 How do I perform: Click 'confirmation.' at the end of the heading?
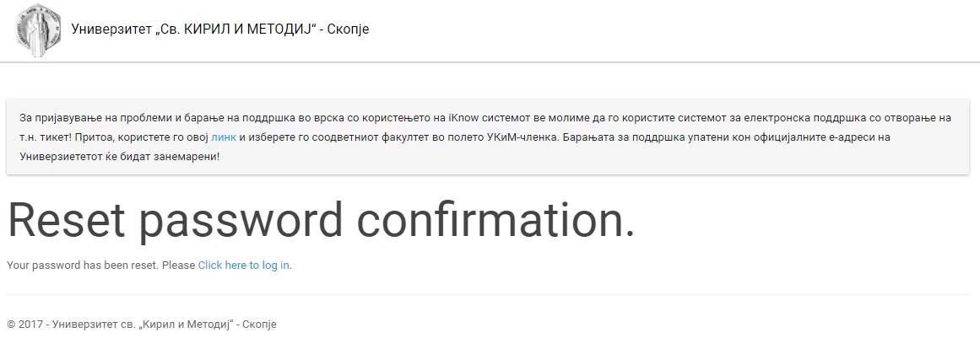coord(496,220)
